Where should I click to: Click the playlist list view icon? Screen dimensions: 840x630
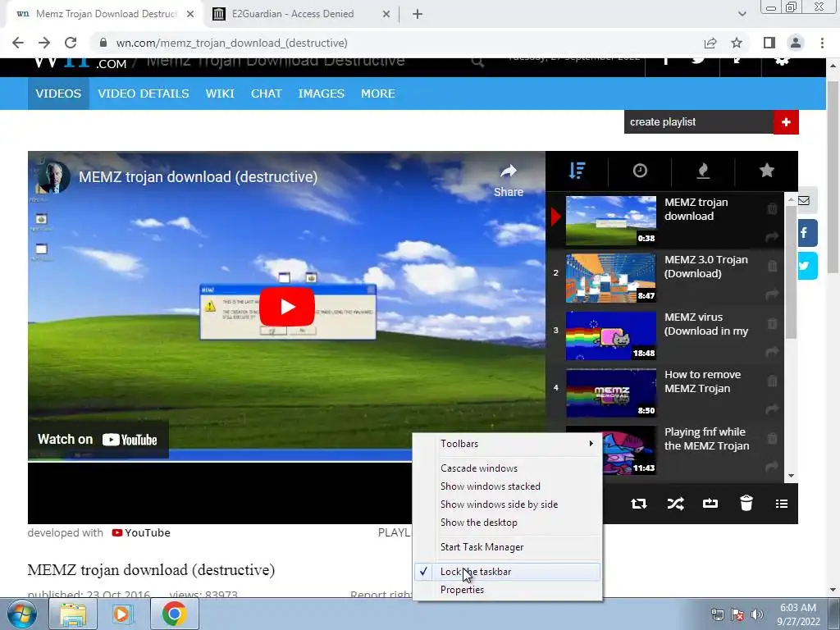tap(782, 504)
